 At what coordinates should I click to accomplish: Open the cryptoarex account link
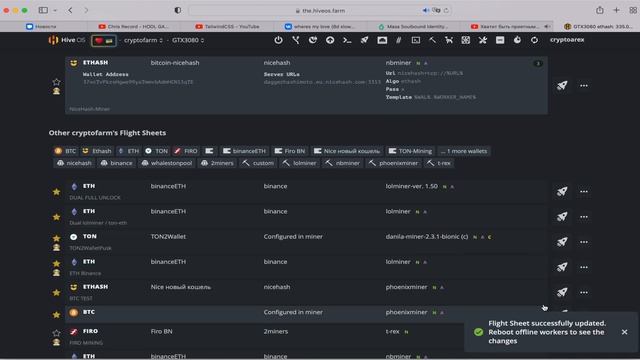[x=567, y=40]
